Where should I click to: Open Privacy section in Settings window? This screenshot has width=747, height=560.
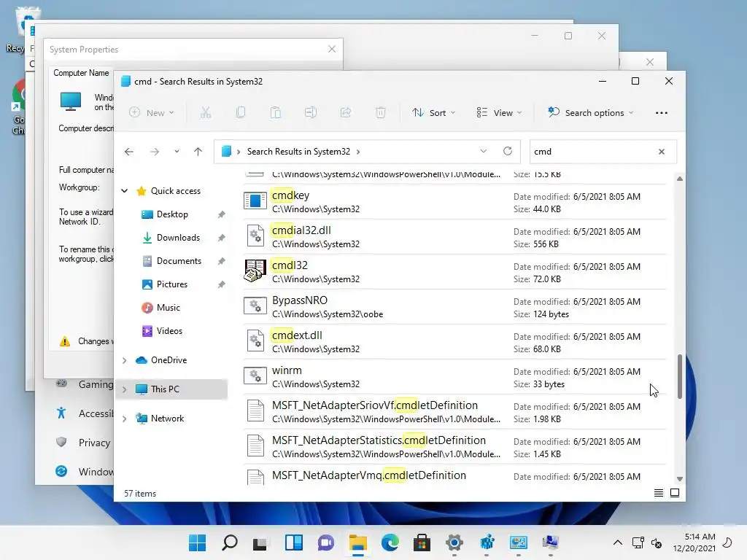click(94, 443)
